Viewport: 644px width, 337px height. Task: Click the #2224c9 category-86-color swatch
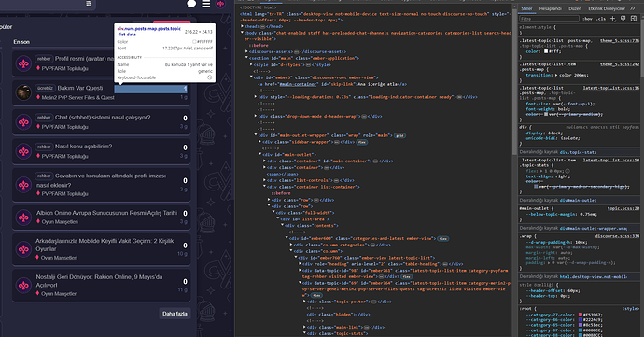581,320
